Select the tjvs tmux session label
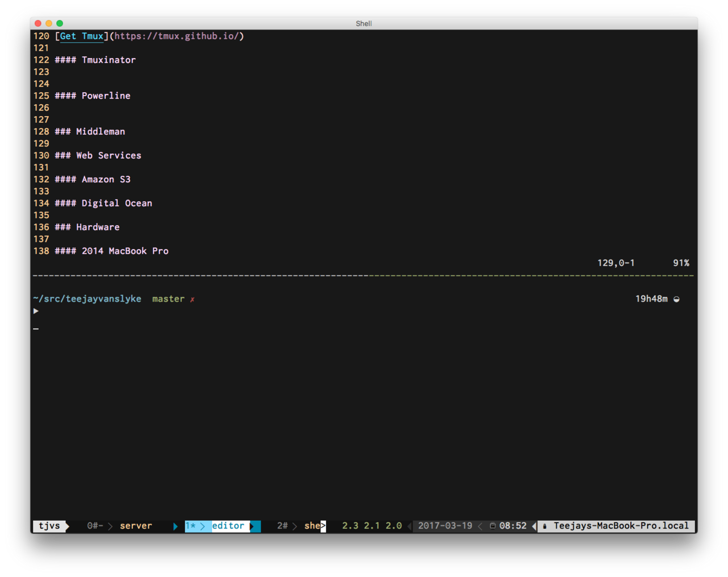 tap(49, 526)
